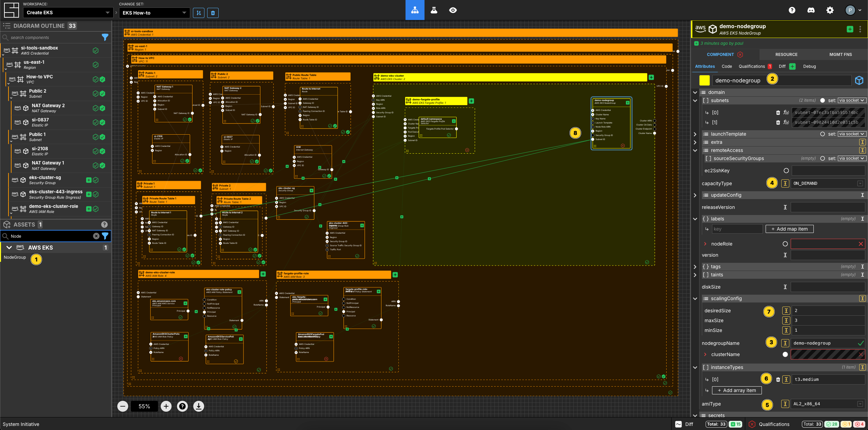Collapse the scalingConfig section
868x430 pixels.
(695, 299)
